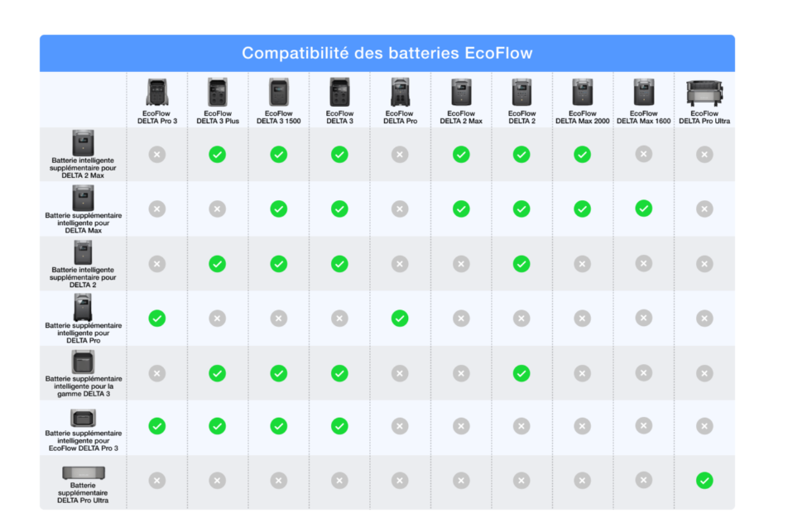Click green check for DELTA Pro battery under DELTA Pro 3
This screenshot has height=532, width=788.
pos(156,318)
